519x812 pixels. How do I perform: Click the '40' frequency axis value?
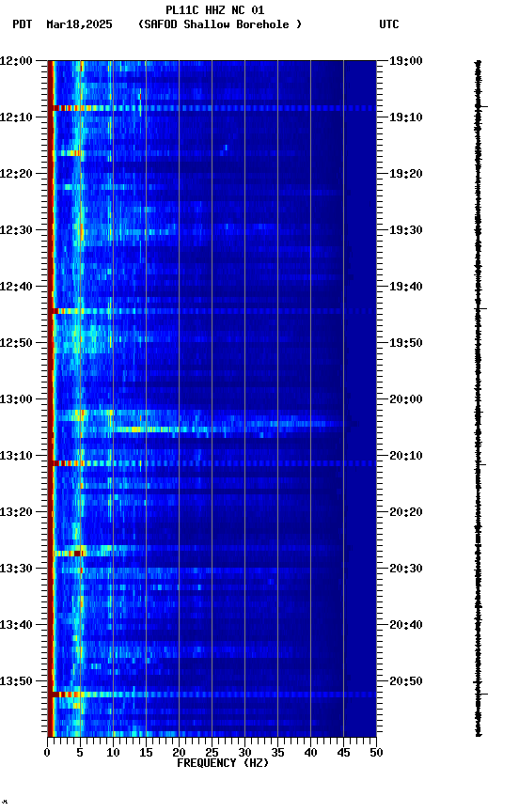coord(310,753)
